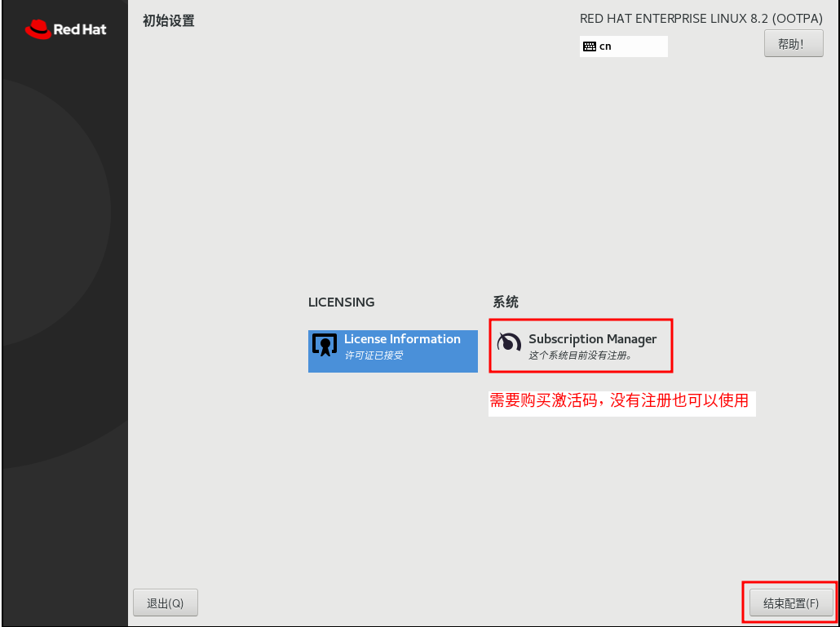Screen dimensions: 840x627
Task: Click the 这个系统目前没有注册 status message
Action: click(x=582, y=356)
